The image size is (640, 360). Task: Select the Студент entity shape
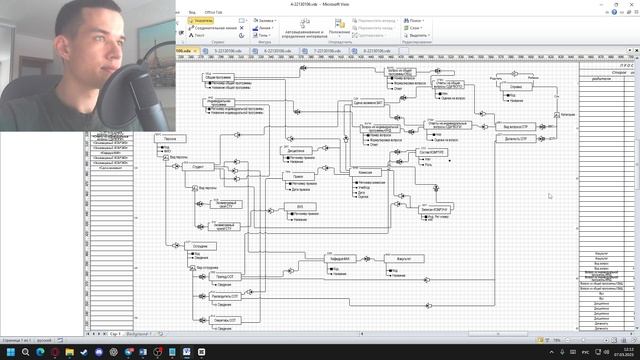click(x=198, y=167)
